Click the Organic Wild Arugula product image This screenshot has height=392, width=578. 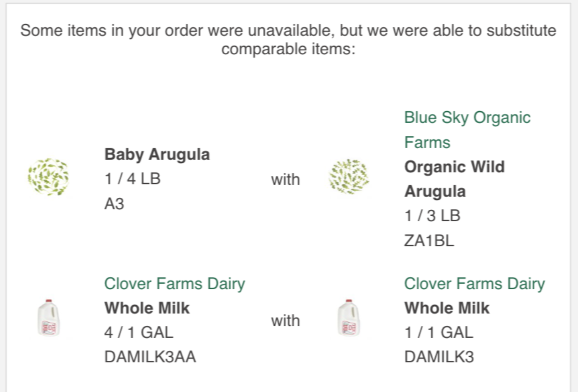click(349, 177)
